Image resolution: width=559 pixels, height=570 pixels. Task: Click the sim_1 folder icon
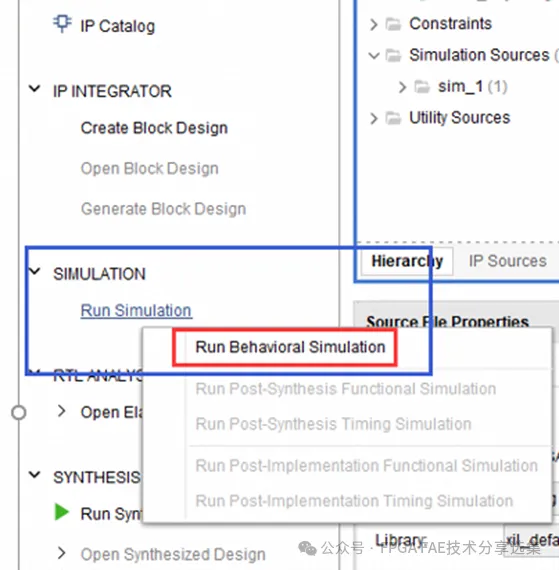(422, 87)
